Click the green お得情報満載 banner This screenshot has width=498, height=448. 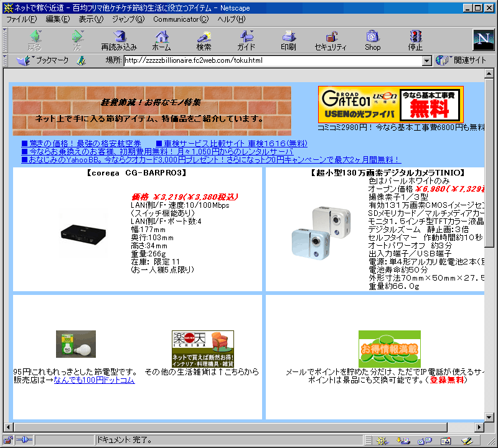tap(390, 348)
